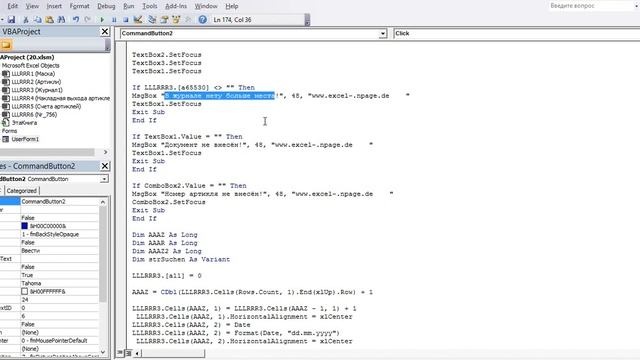Screen dimensions: 640x360
Task: Expand the Properties object selector dropdown
Action: [x=104, y=179]
